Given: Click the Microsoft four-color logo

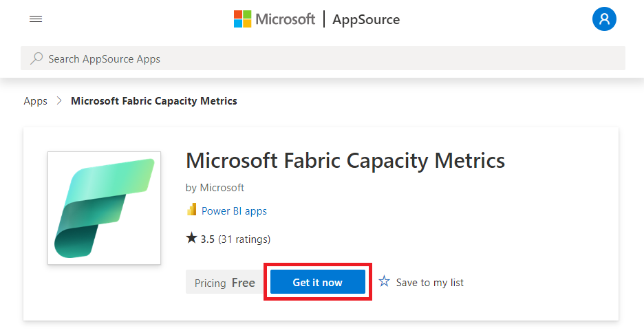Looking at the screenshot, I should (x=242, y=19).
